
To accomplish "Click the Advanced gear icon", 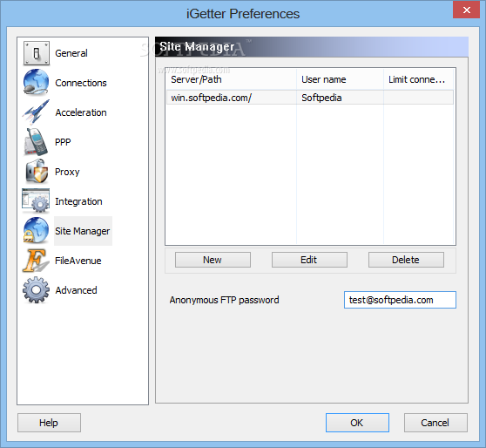I will click(36, 289).
